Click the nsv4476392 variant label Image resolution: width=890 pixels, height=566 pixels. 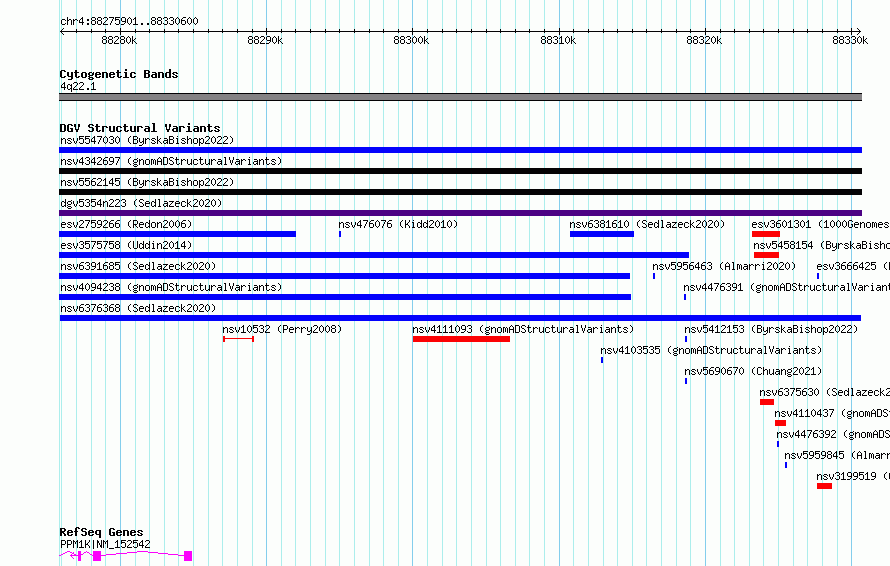pos(833,434)
